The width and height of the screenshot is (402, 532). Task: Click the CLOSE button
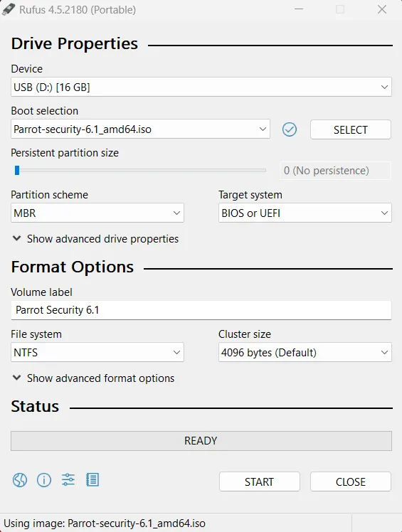pos(350,482)
